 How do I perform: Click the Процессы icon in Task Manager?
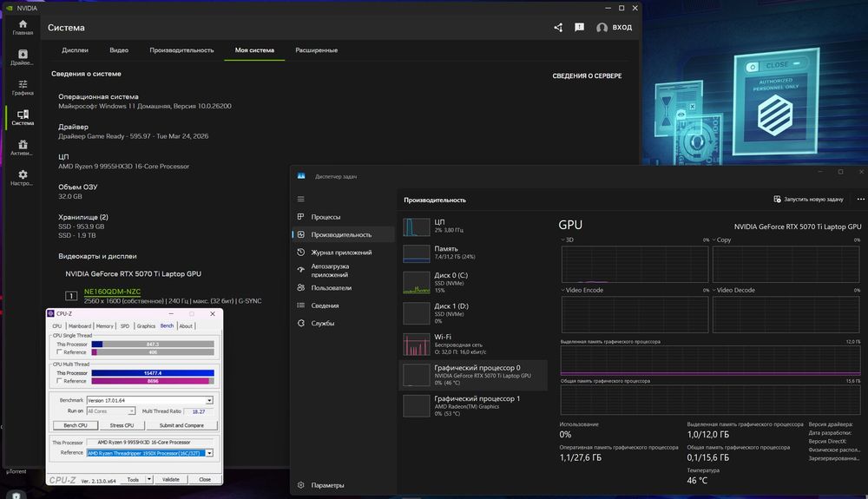pos(300,217)
